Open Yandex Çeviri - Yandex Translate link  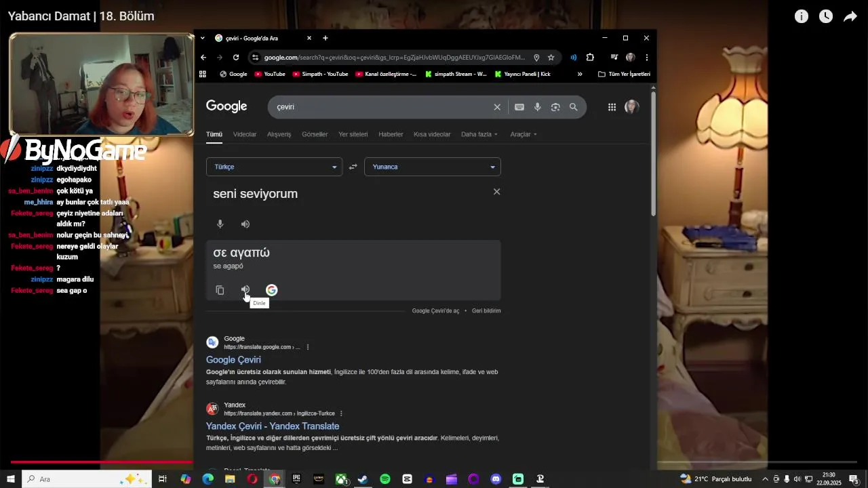[x=273, y=426]
